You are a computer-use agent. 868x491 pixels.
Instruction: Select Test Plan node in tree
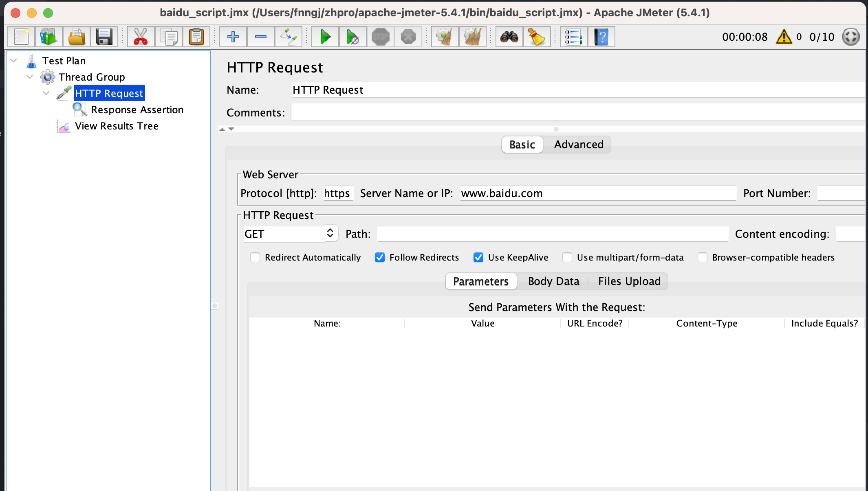[64, 61]
